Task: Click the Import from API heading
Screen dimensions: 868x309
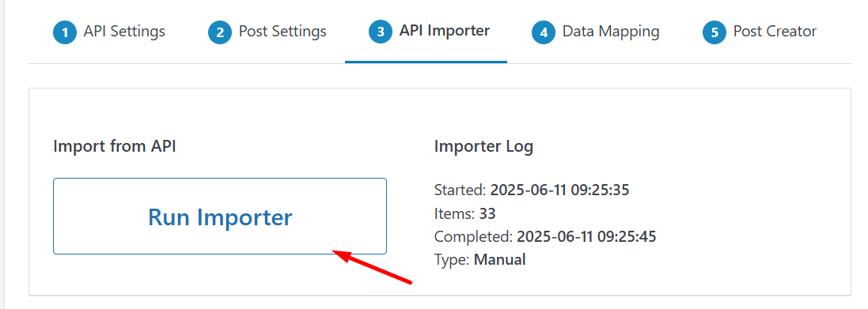Action: 115,147
